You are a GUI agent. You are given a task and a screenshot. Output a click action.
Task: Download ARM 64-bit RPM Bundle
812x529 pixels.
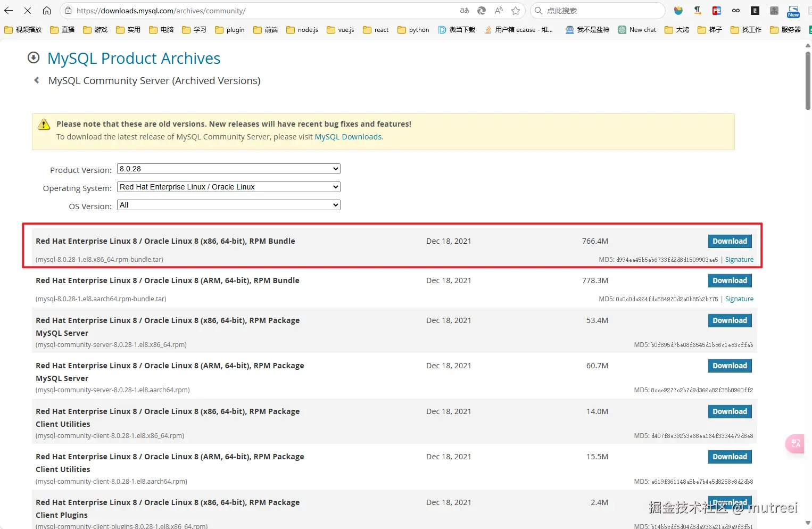click(730, 280)
